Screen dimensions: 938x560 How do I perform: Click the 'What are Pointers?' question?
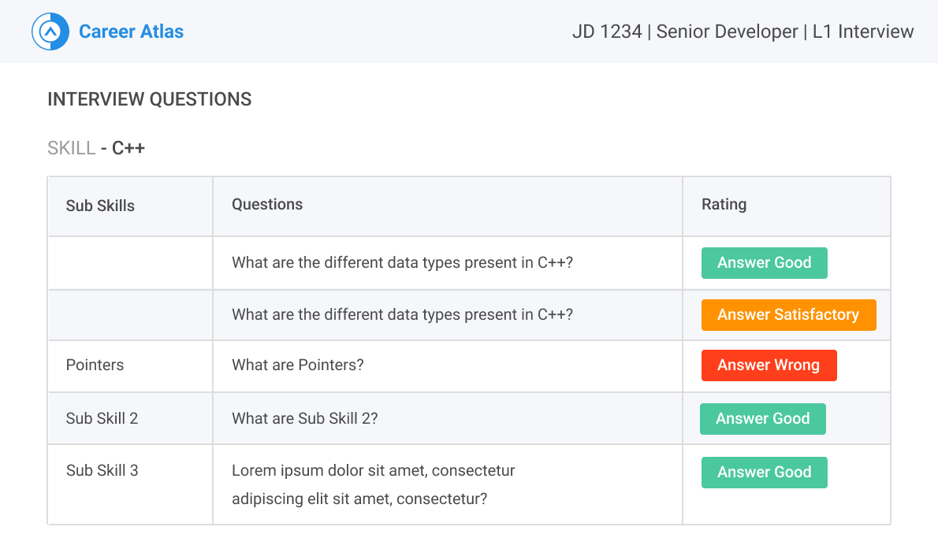297,365
